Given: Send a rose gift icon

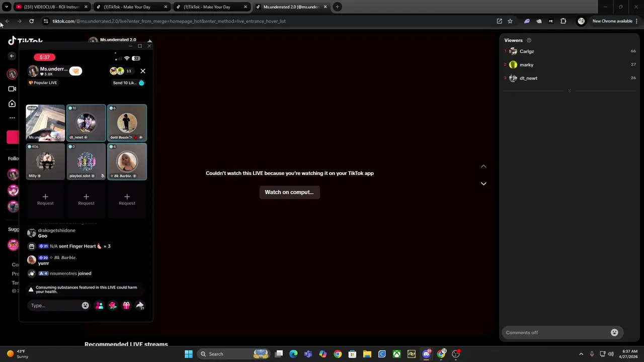Looking at the screenshot, I should [x=113, y=305].
